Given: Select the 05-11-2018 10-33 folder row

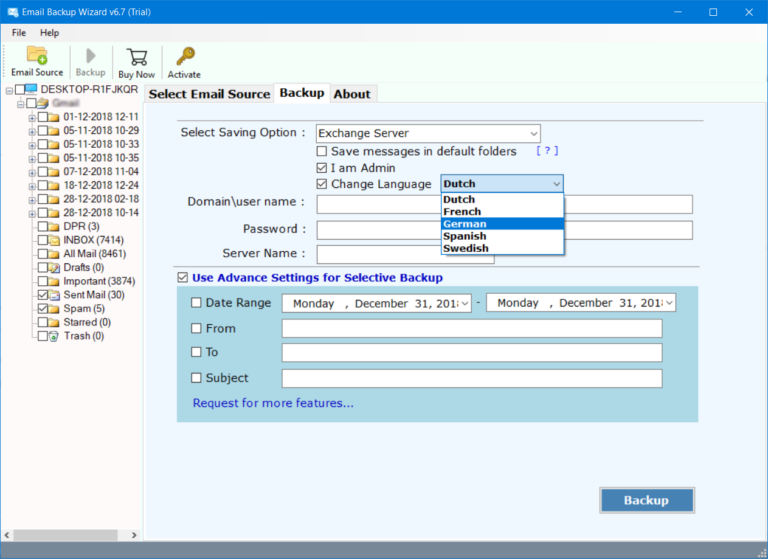Looking at the screenshot, I should point(101,145).
